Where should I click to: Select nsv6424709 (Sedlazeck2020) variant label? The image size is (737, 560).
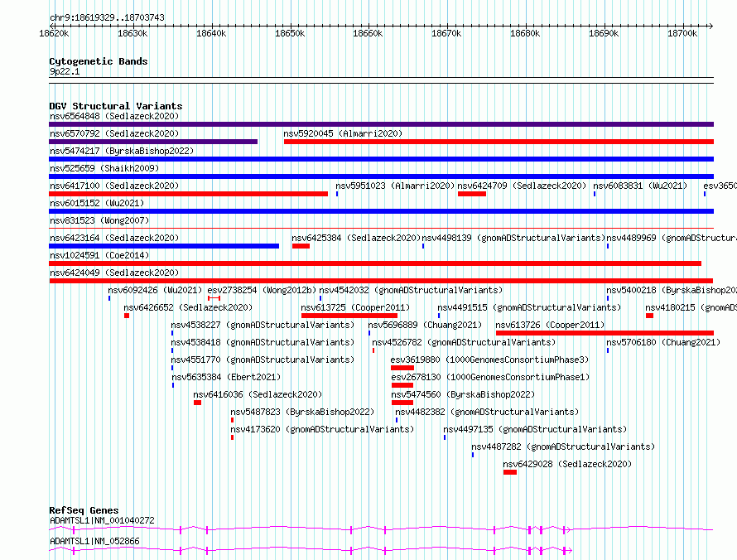click(522, 186)
